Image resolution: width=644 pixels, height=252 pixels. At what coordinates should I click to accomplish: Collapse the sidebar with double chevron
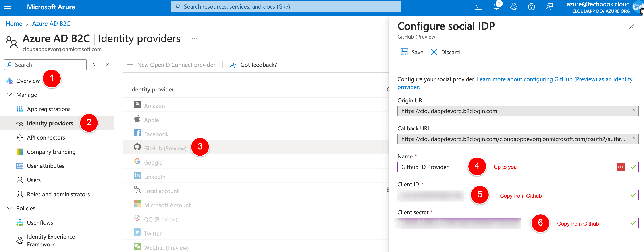(x=107, y=65)
